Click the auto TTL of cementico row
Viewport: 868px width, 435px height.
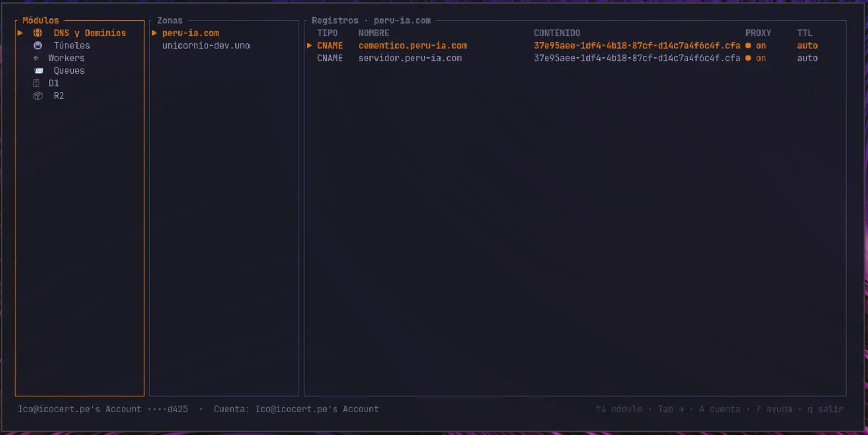(x=807, y=46)
